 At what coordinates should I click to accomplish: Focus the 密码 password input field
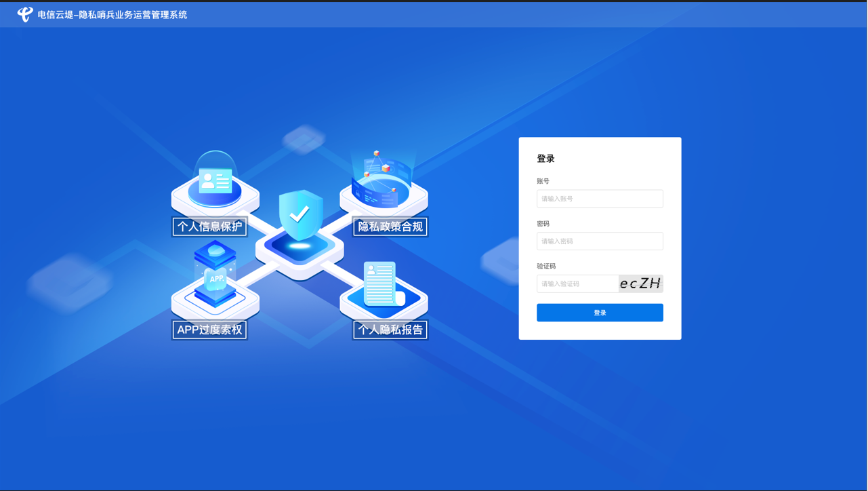tap(600, 241)
